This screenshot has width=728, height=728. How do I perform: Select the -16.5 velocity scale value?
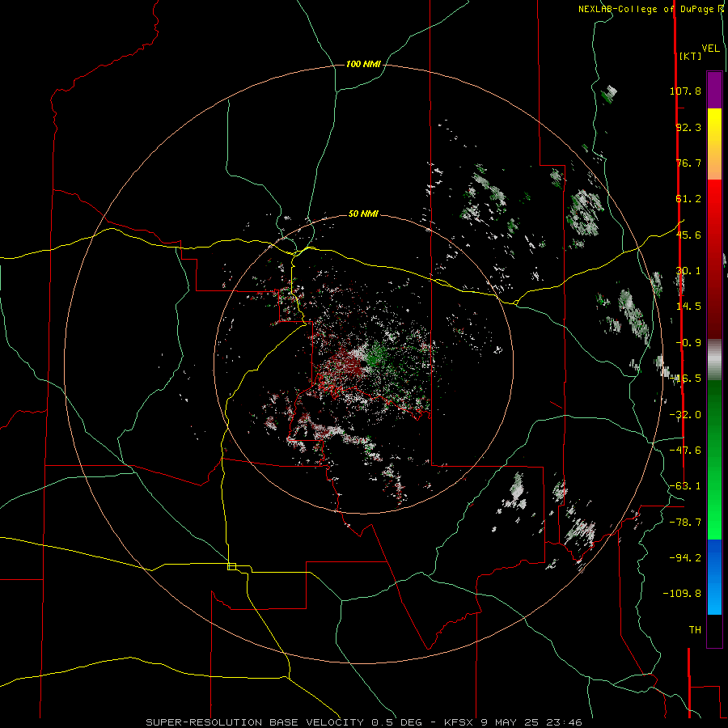685,379
